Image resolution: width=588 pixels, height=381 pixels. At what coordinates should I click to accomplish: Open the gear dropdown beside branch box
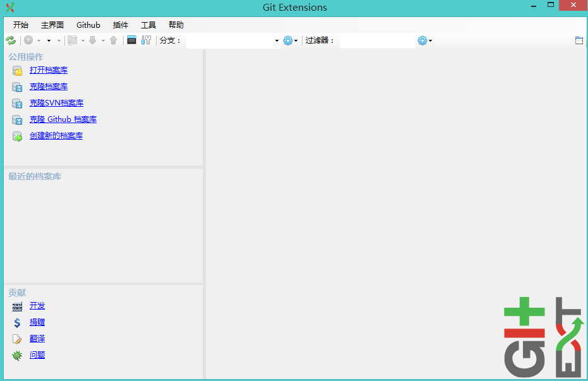pos(291,40)
